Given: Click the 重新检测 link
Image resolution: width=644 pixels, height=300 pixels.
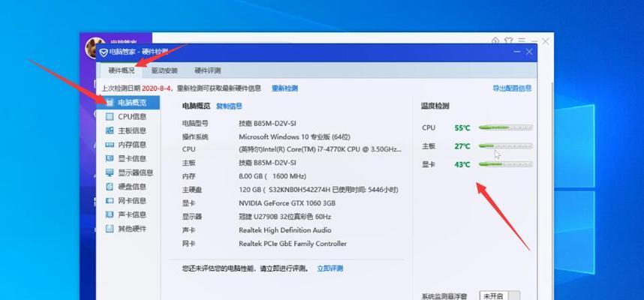Looking at the screenshot, I should coord(284,88).
